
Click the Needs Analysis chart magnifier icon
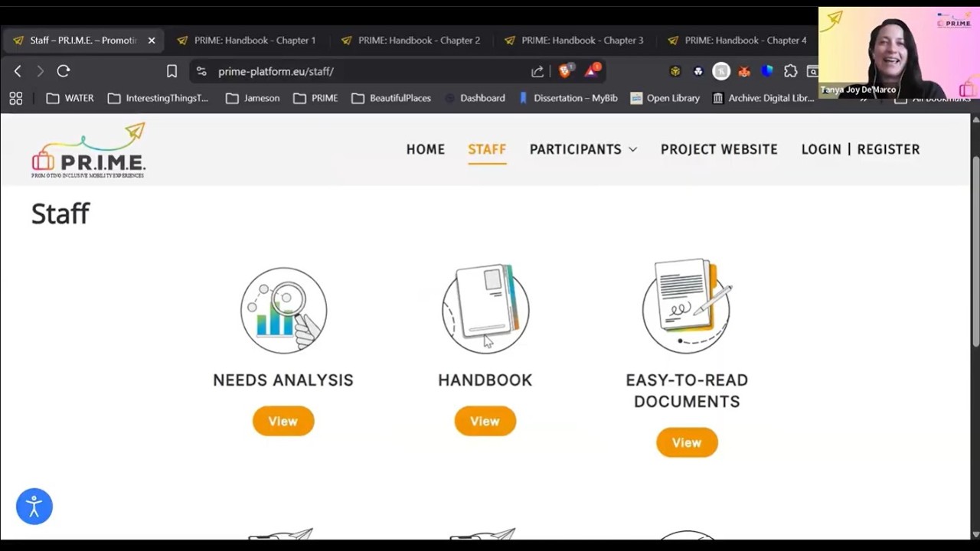point(283,310)
